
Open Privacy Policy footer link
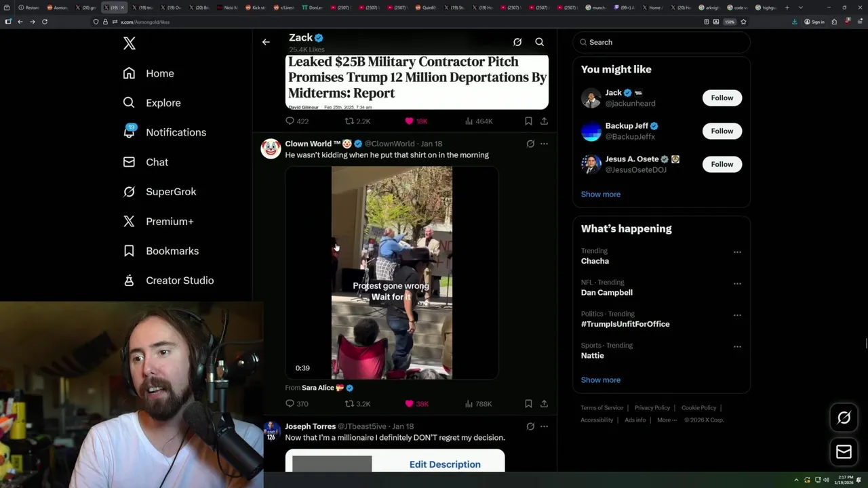coord(652,408)
